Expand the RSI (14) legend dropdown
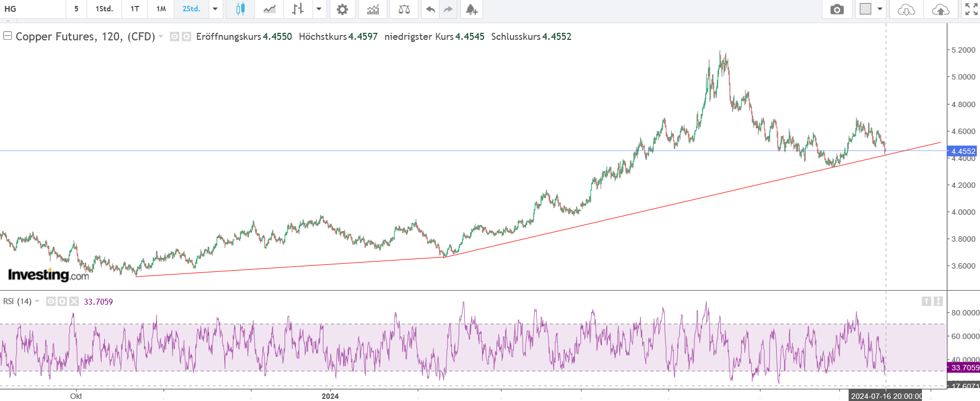Screen dimensions: 980x401 click(37, 301)
